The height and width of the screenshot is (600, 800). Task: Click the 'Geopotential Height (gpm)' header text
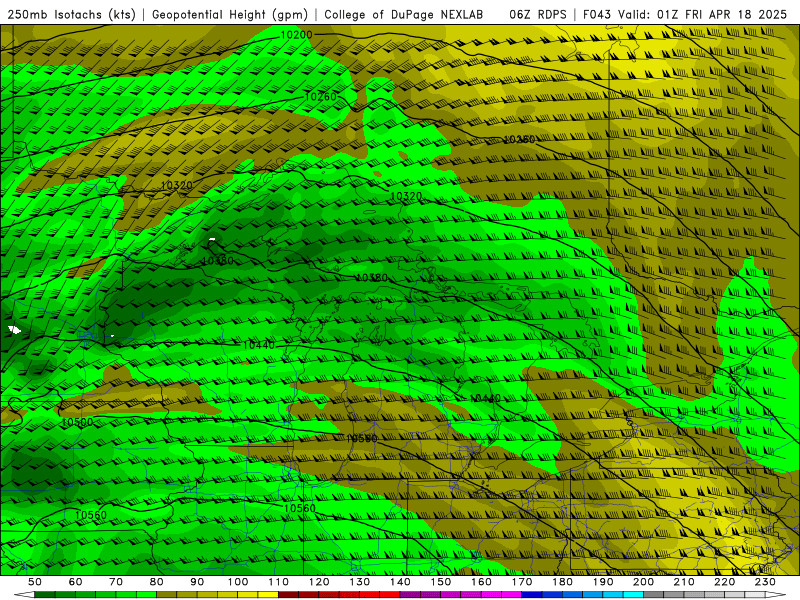230,15
